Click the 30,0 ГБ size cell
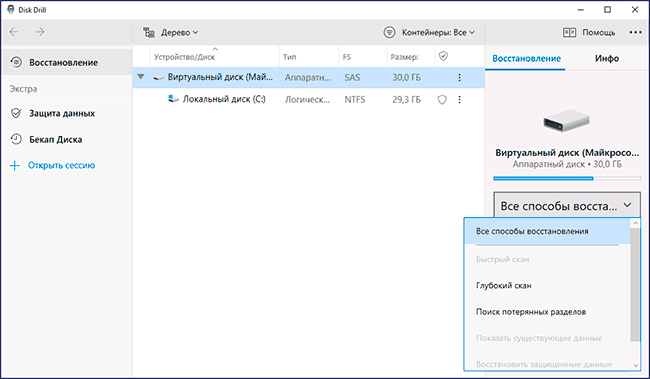The height and width of the screenshot is (379, 650). 407,78
